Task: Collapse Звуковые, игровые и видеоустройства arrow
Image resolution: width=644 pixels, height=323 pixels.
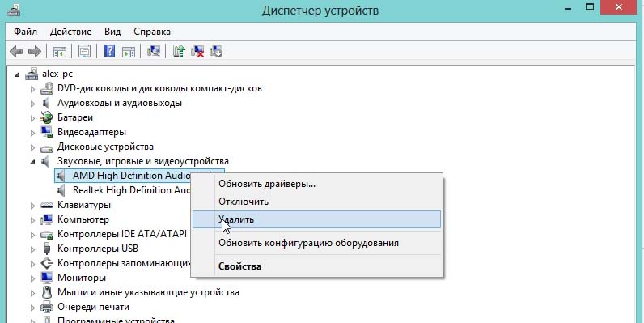Action: click(33, 162)
